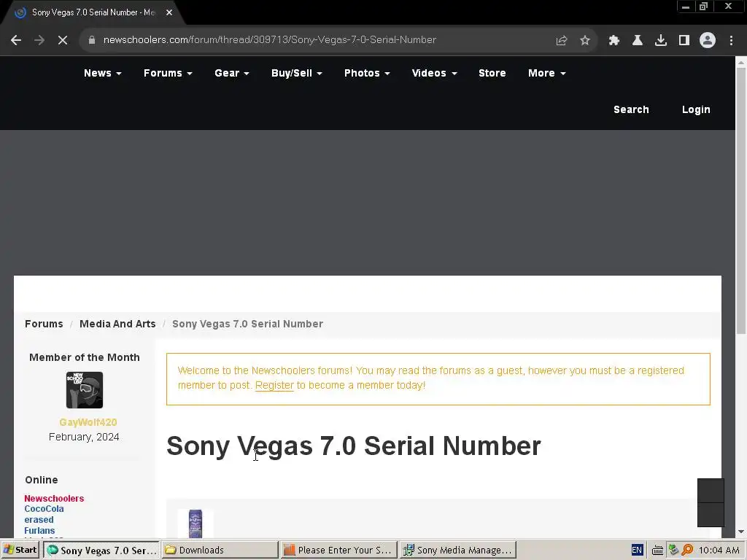Toggle the side panel icon
747x560 pixels.
pyautogui.click(x=684, y=41)
